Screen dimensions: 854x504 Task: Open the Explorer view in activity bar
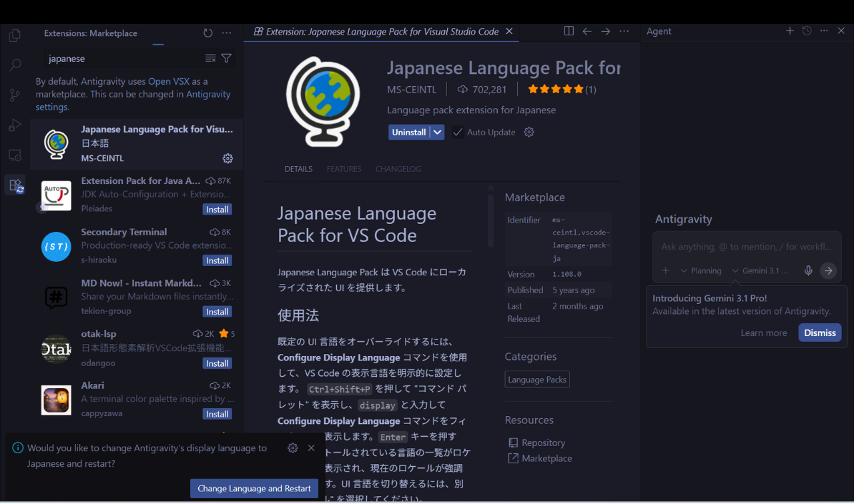pyautogui.click(x=15, y=35)
